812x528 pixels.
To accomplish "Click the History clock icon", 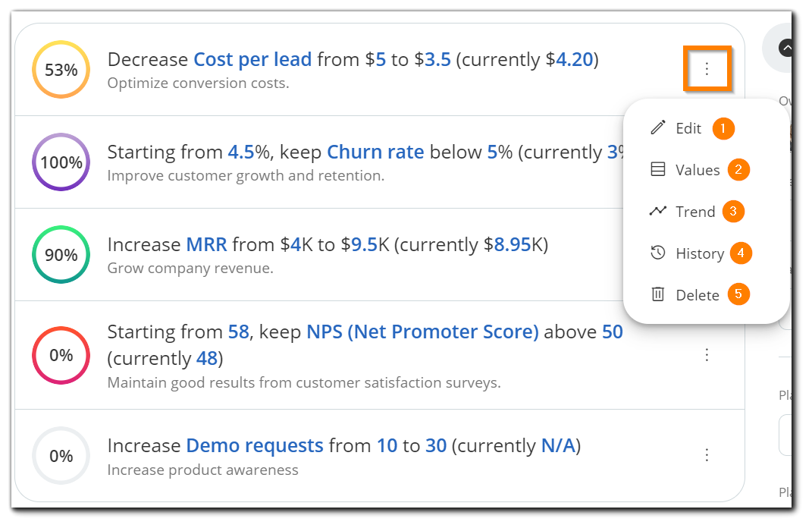I will click(657, 253).
